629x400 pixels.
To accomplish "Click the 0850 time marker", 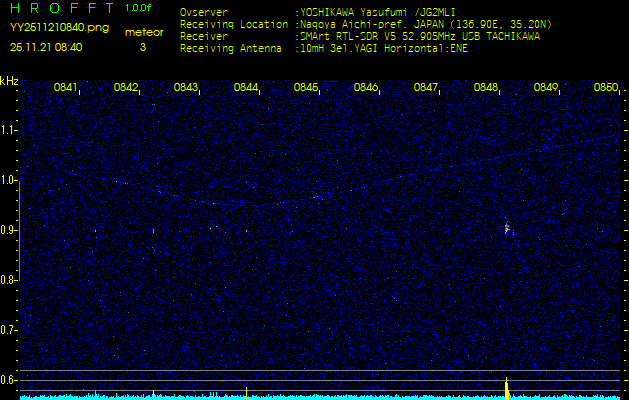I will pos(606,88).
